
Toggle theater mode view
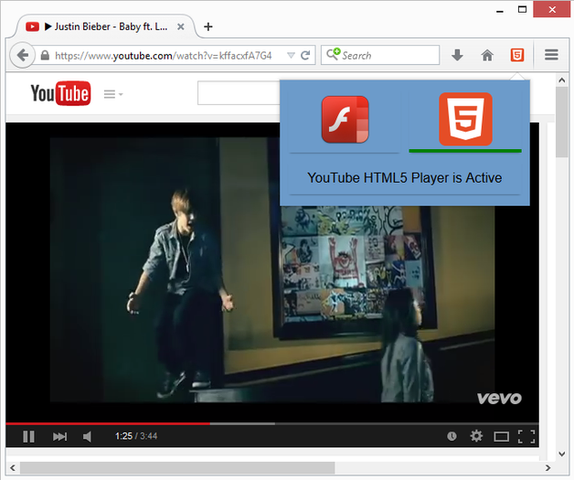[x=501, y=436]
